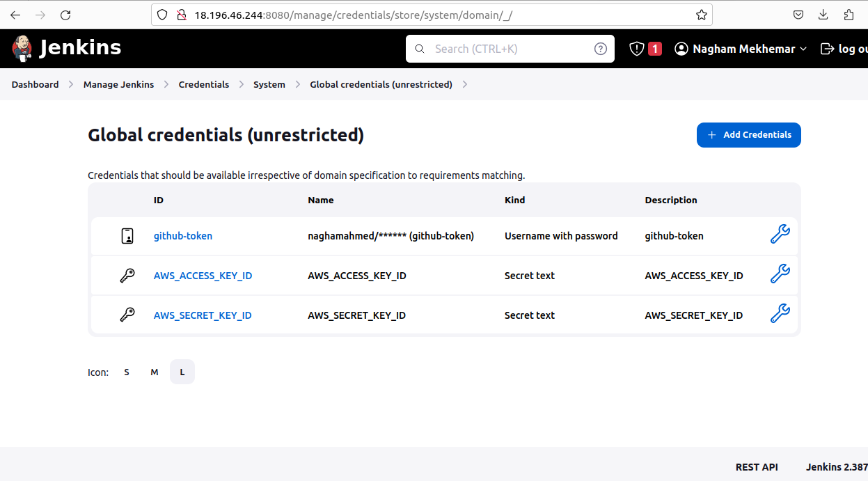This screenshot has height=481, width=868.
Task: Click the github-token description cell
Action: [x=674, y=236]
